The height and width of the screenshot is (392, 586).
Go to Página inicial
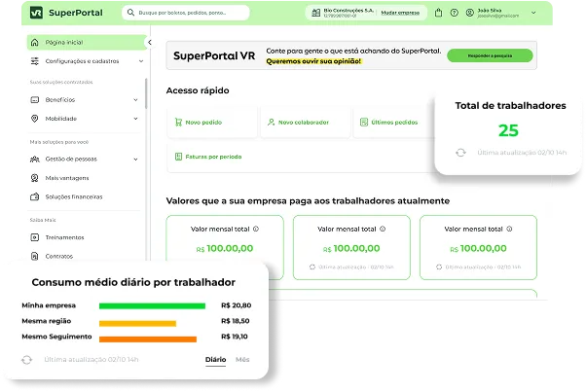click(x=87, y=42)
